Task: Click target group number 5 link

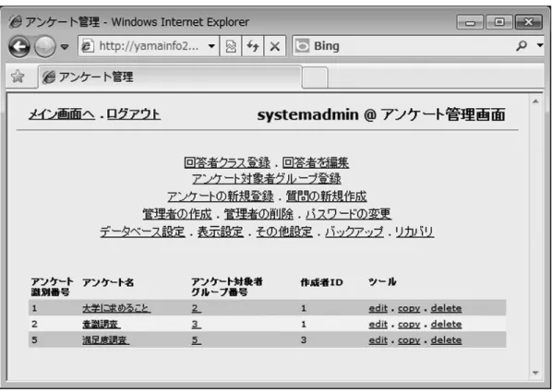Action: click(x=197, y=340)
